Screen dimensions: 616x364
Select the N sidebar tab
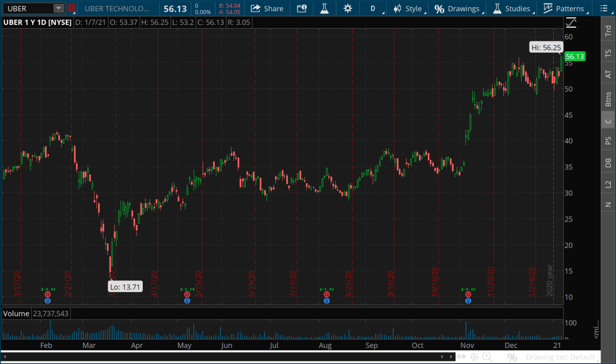pos(608,204)
